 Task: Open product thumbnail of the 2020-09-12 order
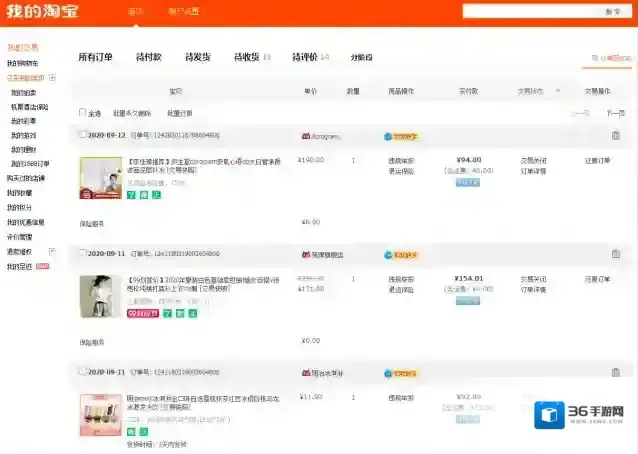pyautogui.click(x=101, y=178)
